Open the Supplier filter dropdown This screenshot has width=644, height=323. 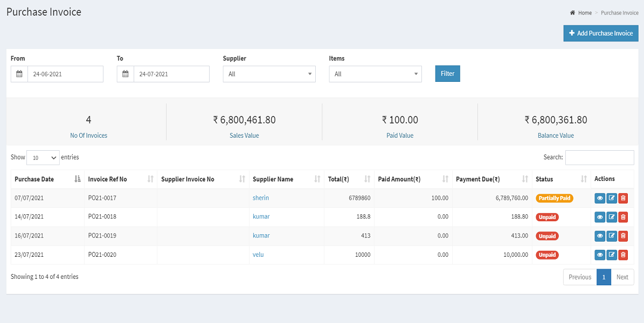[269, 74]
